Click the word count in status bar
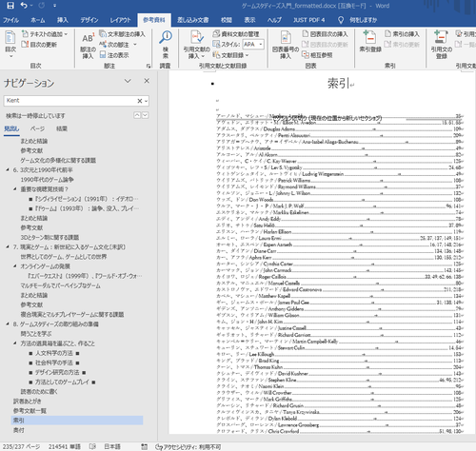476x451 pixels. 65,446
